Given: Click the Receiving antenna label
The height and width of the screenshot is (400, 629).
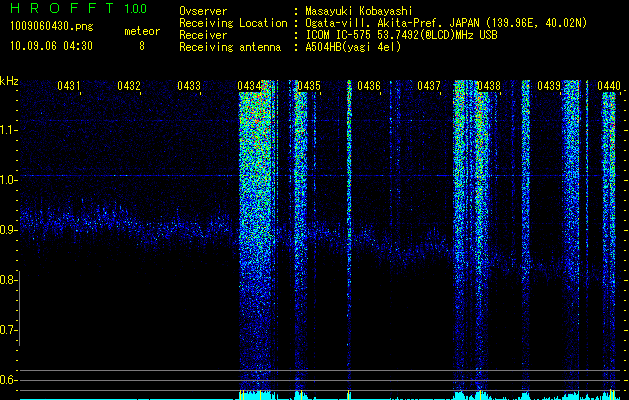Looking at the screenshot, I should click(230, 47).
